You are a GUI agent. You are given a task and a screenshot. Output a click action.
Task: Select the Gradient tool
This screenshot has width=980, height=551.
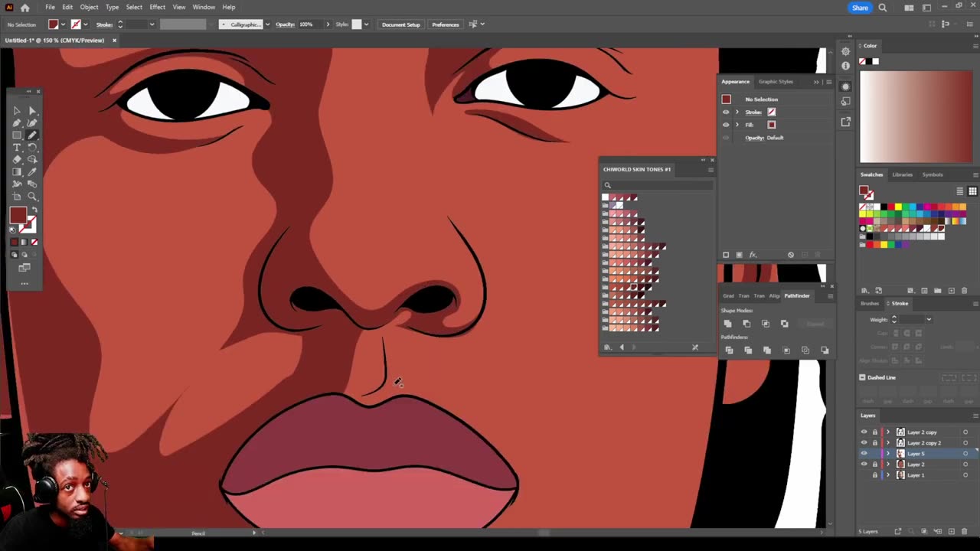point(17,171)
